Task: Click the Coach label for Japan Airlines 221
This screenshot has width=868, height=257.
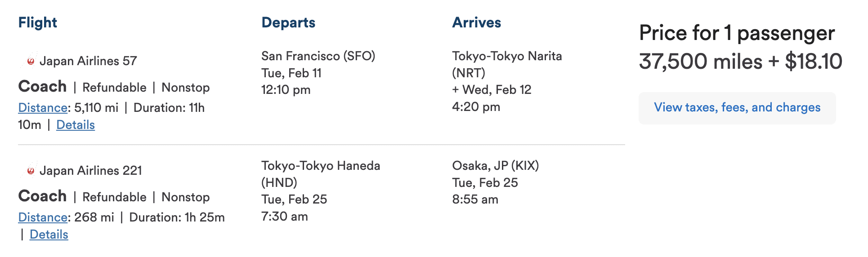Action: tap(42, 196)
